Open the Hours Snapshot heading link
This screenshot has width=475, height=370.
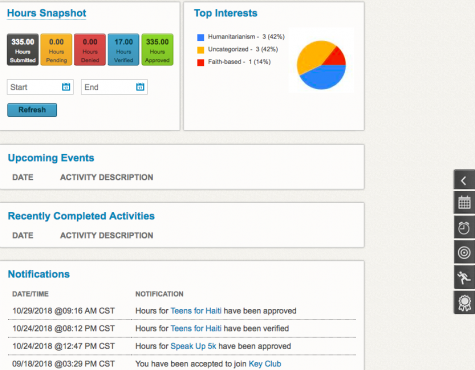47,13
